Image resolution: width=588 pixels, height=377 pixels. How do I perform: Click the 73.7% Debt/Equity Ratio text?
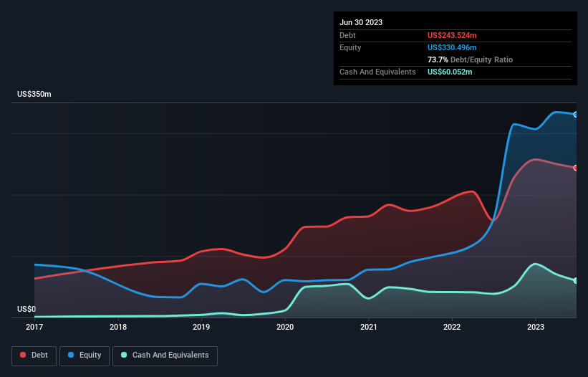pyautogui.click(x=470, y=59)
